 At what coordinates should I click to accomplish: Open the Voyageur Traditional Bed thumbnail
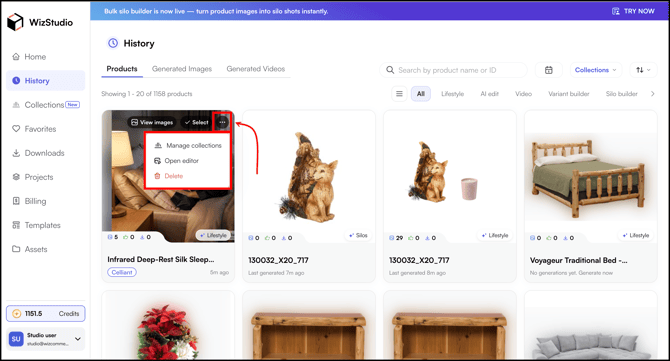coord(591,177)
